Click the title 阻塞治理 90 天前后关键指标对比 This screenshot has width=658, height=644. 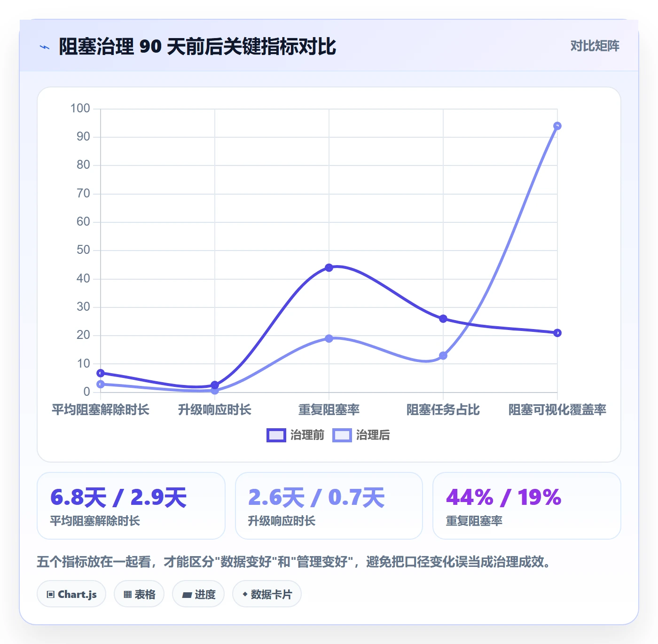197,47
